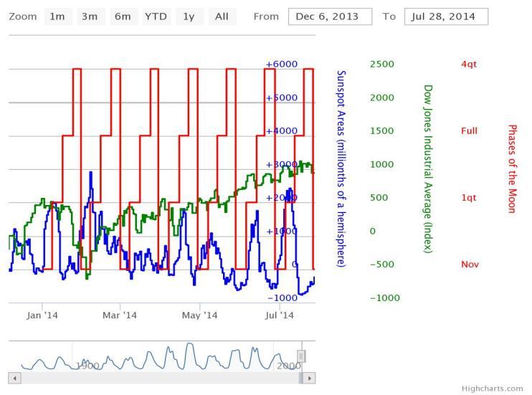
Task: Click the 2000 Dow Jones axis value
Action: pos(382,97)
